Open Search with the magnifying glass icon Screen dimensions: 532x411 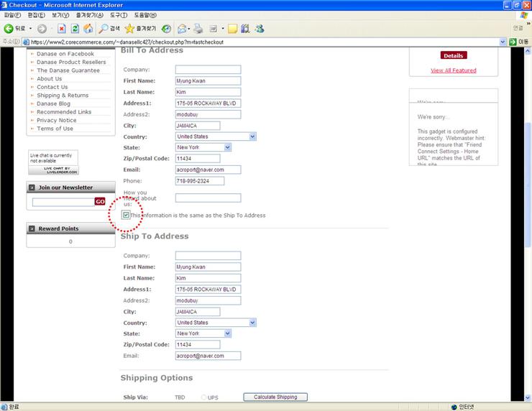[103, 29]
